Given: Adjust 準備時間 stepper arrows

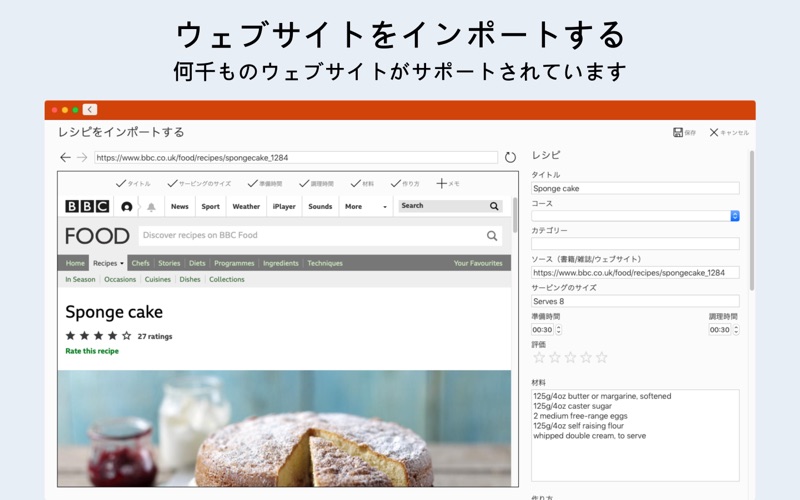Looking at the screenshot, I should coord(559,330).
